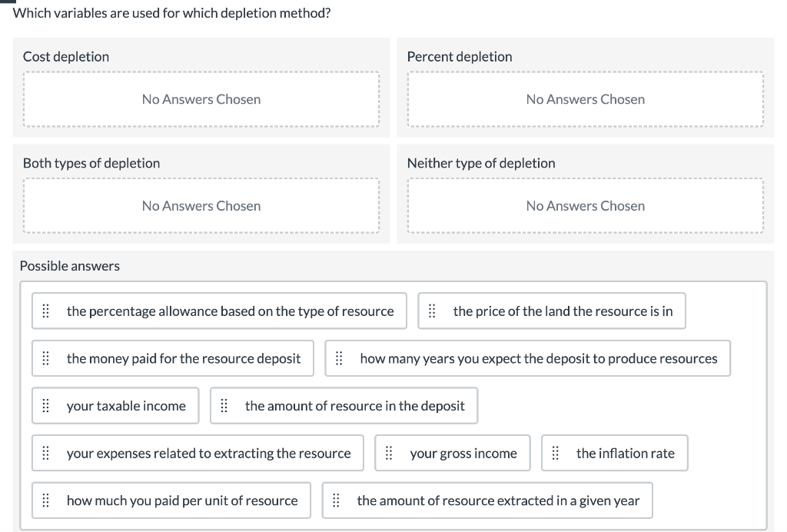Viewport: 787px width, 532px height.
Task: Click the Cost depletion answer drop zone
Action: 201,99
